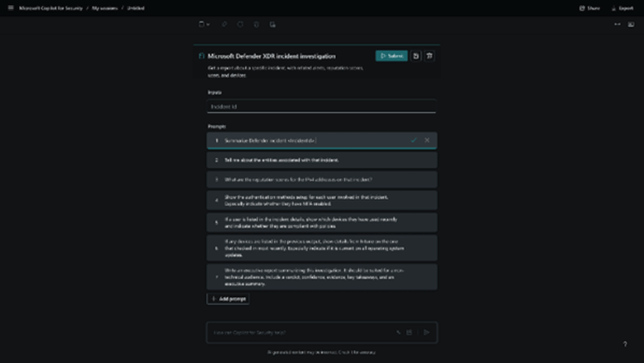
Task: Click the icon button right of Submit
Action: tap(416, 56)
